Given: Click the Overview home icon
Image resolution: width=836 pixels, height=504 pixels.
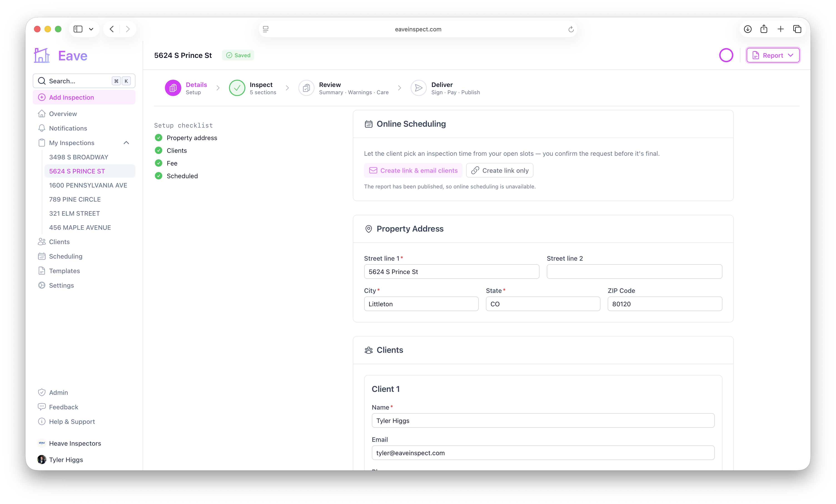Looking at the screenshot, I should coord(42,114).
